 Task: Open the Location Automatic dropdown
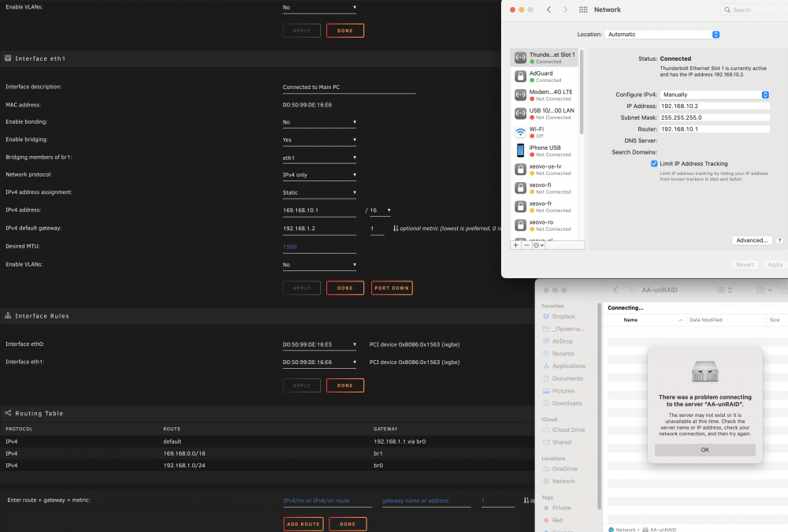[663, 34]
